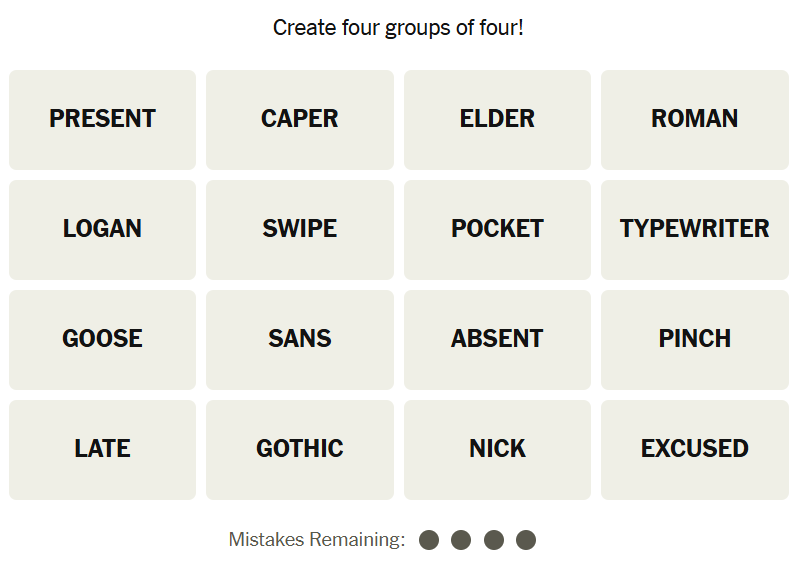Select the SANS tile
806x567 pixels.
(x=299, y=339)
